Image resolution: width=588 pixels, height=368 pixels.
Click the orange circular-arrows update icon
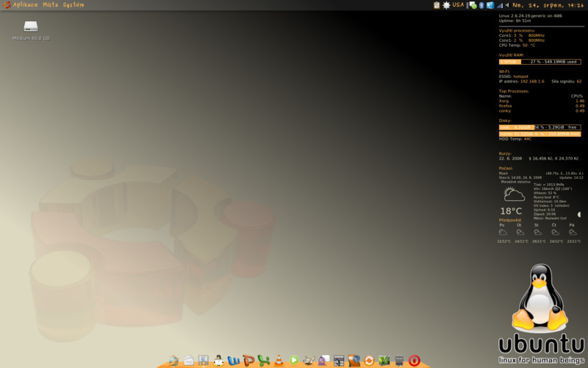369,361
